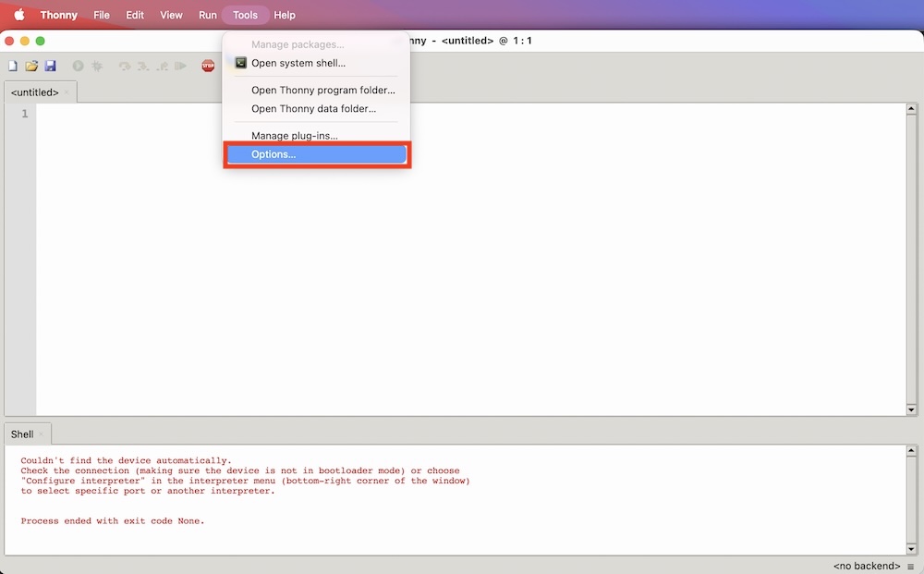The width and height of the screenshot is (924, 574).
Task: Expand the hamburger menu at bottom-right corner
Action: click(911, 566)
